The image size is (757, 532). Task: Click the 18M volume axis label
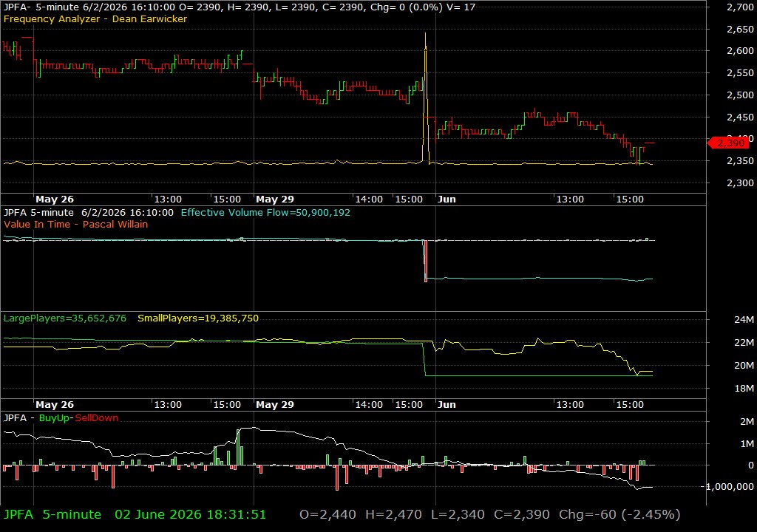click(744, 388)
